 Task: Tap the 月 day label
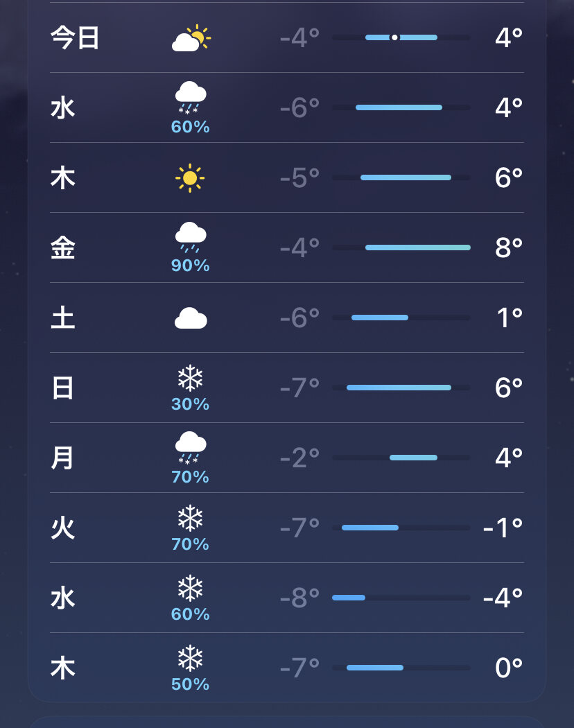click(62, 458)
